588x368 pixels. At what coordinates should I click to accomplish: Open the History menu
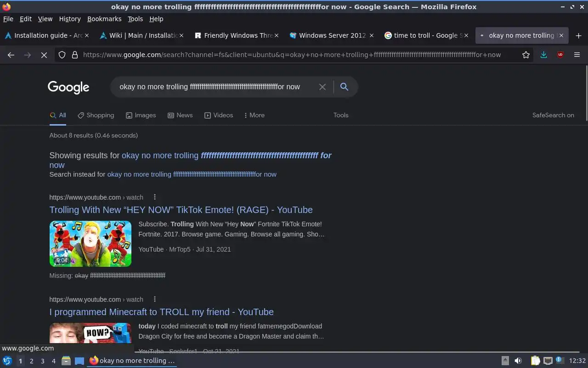[70, 19]
